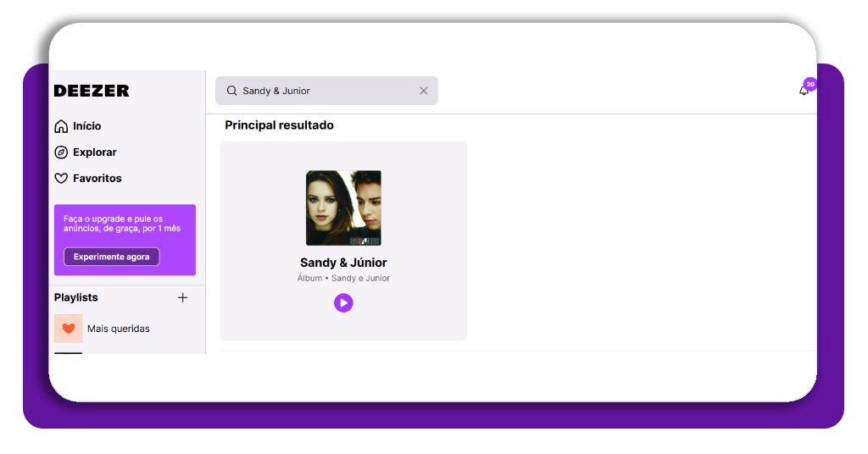Image resolution: width=868 pixels, height=454 pixels.
Task: Go to the Início menu item
Action: pos(86,126)
